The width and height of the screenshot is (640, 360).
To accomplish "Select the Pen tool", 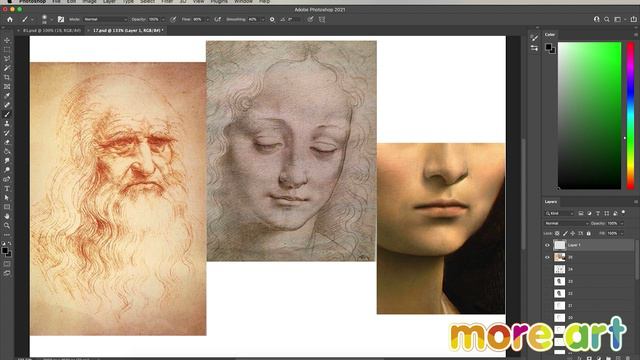I will [7, 179].
